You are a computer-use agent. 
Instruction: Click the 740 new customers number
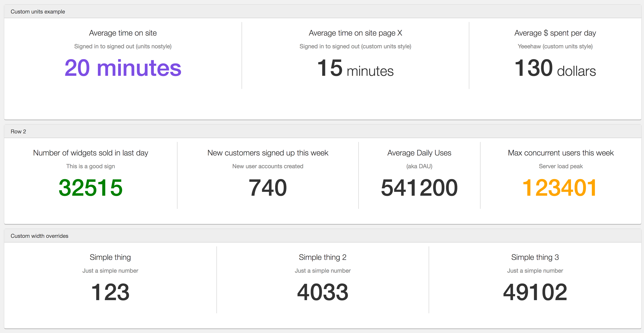point(268,188)
